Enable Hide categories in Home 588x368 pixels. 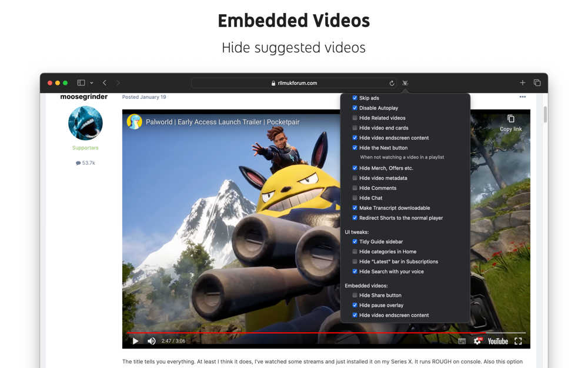[355, 251]
